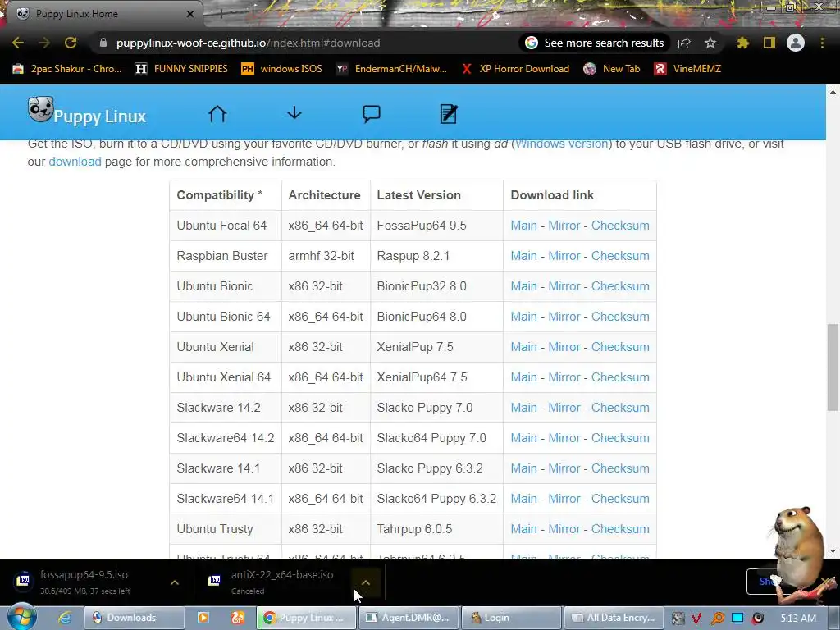840x630 pixels.
Task: Go back with the browser back arrow
Action: tap(18, 43)
